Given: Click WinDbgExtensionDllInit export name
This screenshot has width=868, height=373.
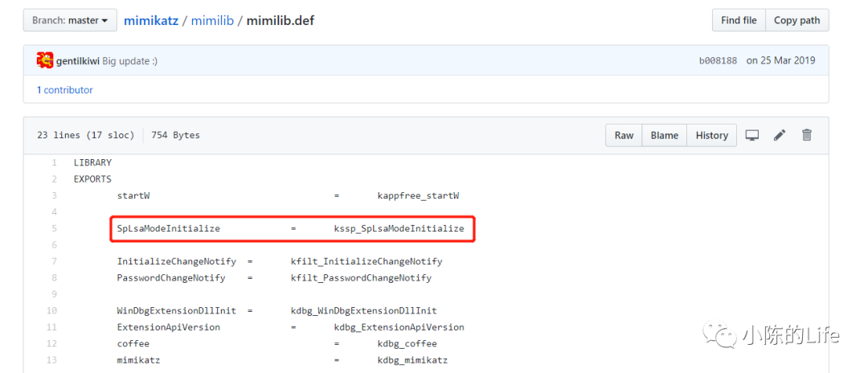Looking at the screenshot, I should (177, 310).
